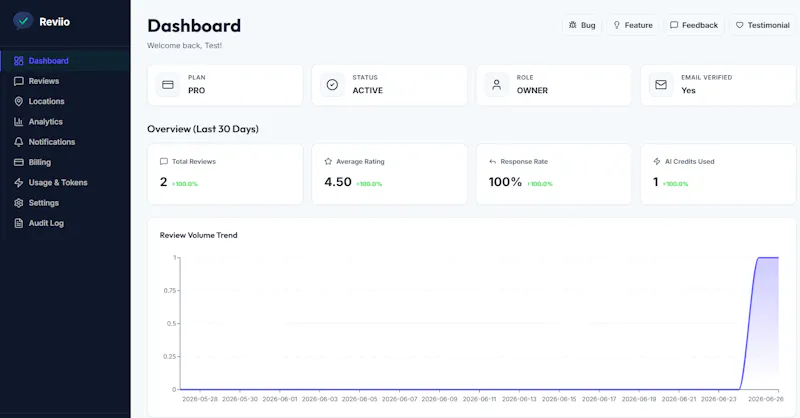Click the 2026-06-26 date on chart axis
Viewport: 800px width, 418px height.
tap(765, 399)
